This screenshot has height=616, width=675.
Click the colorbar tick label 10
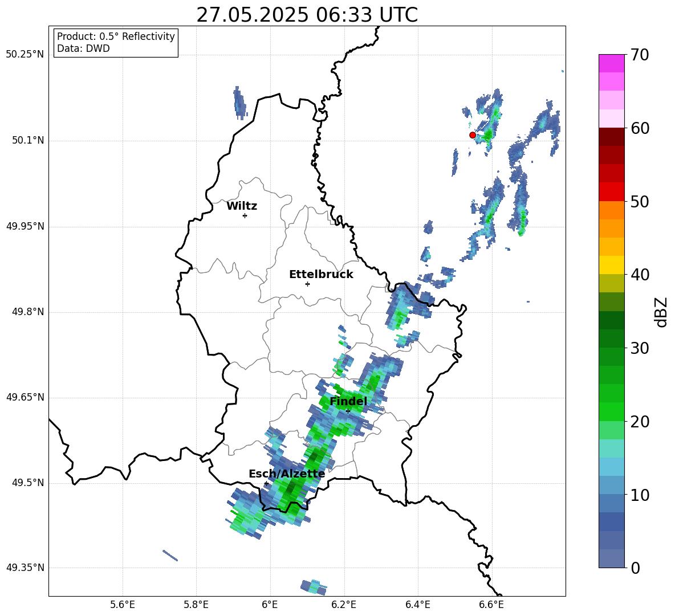[640, 495]
